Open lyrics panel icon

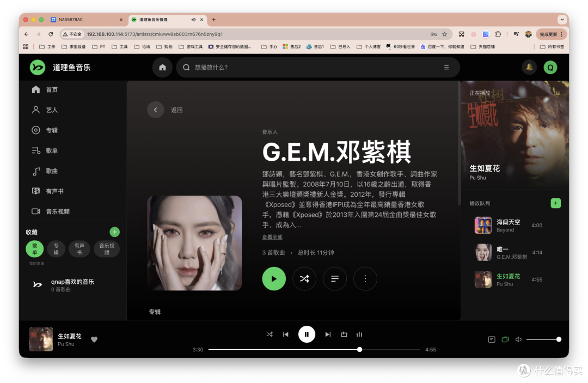pos(492,339)
